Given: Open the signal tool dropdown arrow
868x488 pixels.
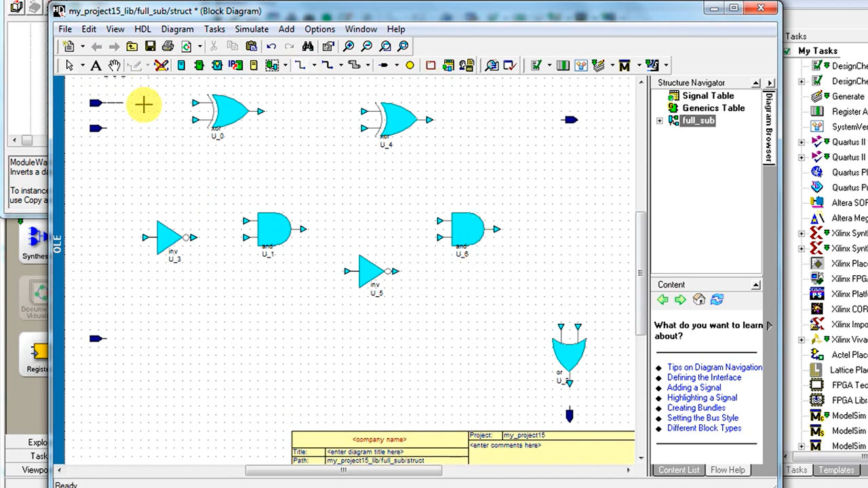Looking at the screenshot, I should 314,66.
